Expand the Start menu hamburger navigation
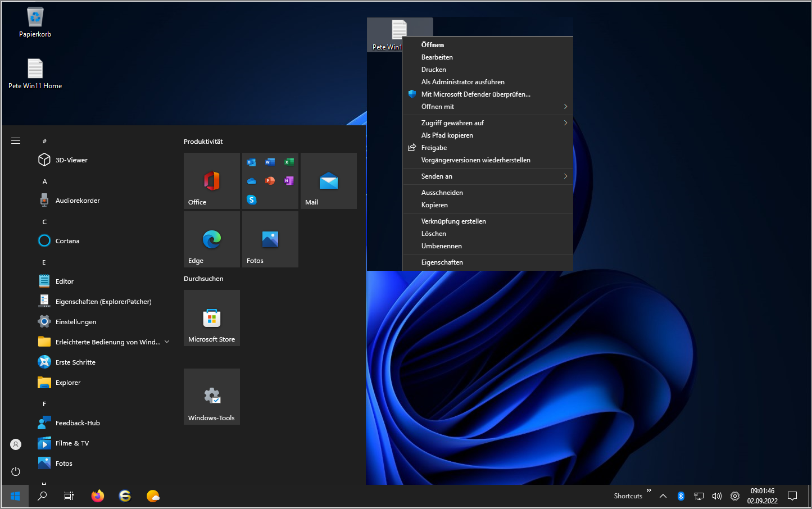This screenshot has height=509, width=812. (x=16, y=140)
